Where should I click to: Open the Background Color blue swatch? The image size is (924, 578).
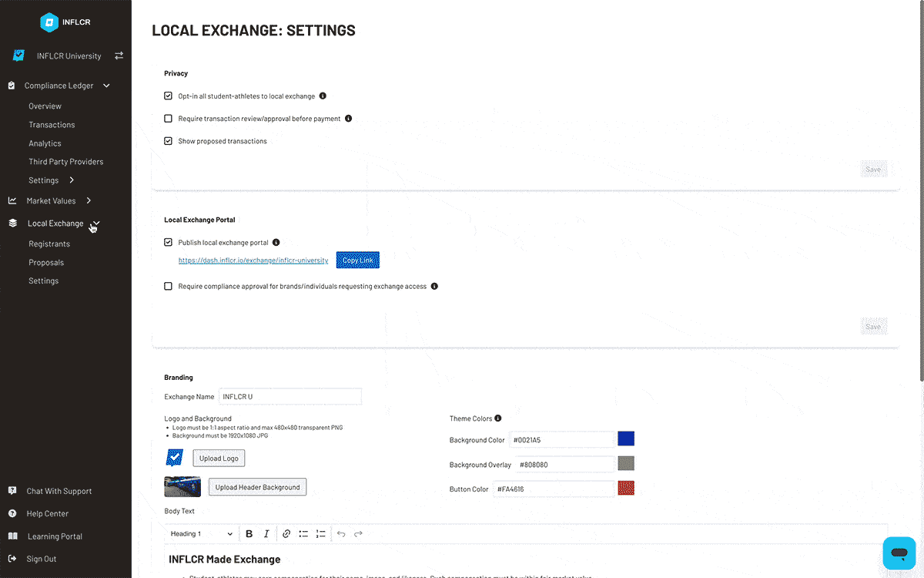pos(626,439)
